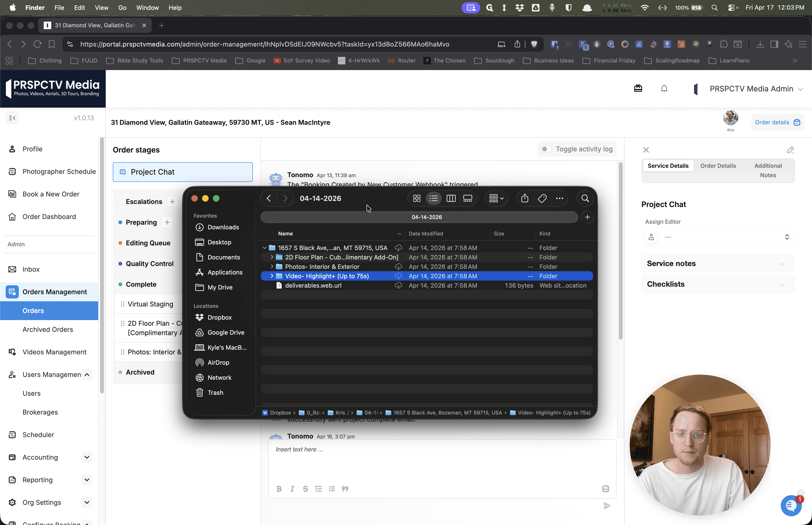This screenshot has width=812, height=525.
Task: Toggle the activity log switch
Action: (x=546, y=149)
